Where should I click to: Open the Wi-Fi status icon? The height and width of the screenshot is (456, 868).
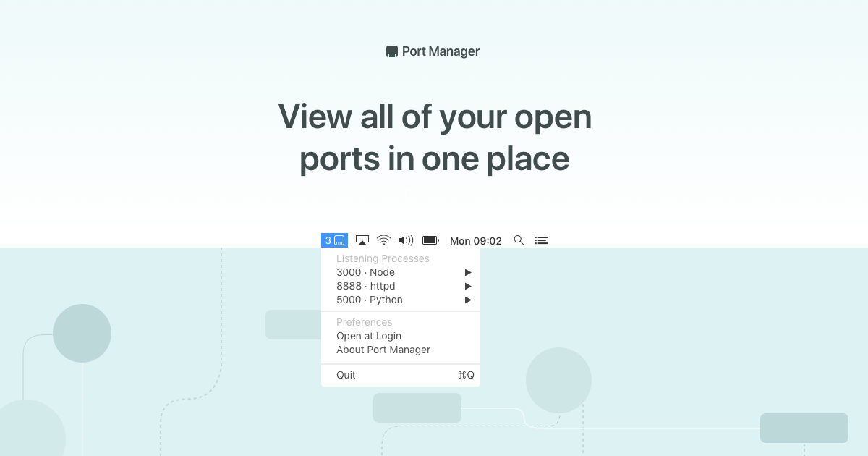click(x=384, y=240)
